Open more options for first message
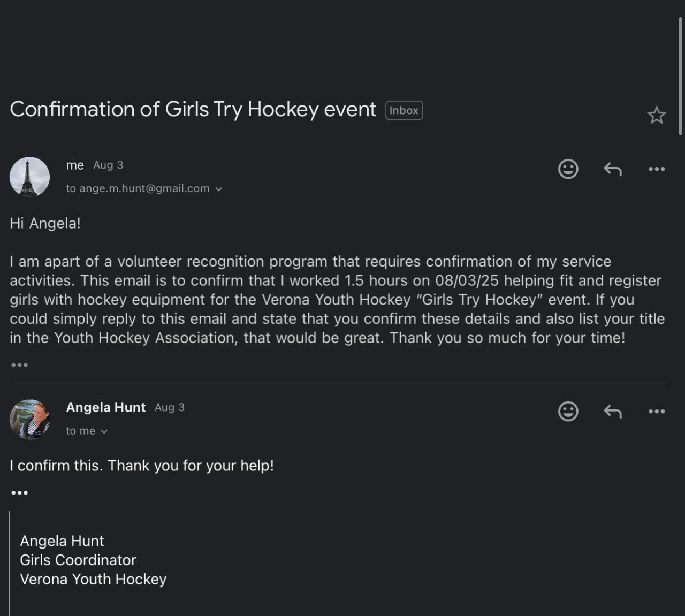The height and width of the screenshot is (616, 685). [x=657, y=169]
